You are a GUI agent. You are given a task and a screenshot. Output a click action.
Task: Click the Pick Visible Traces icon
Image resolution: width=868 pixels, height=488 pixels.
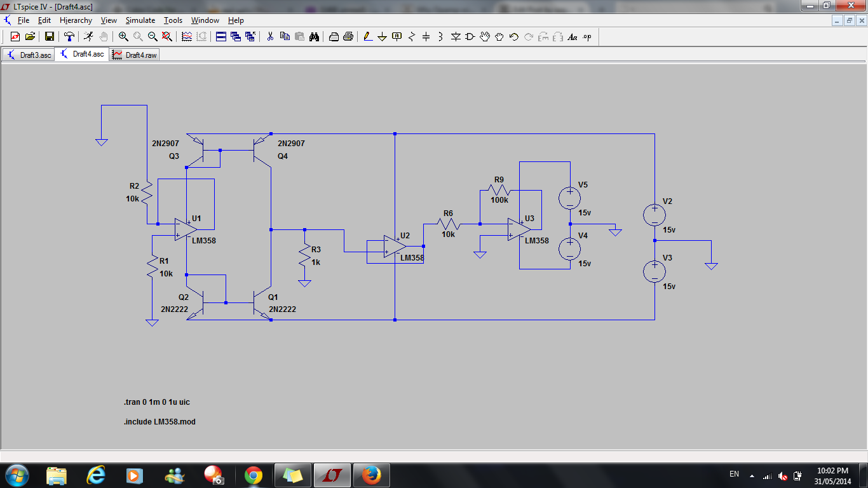coord(187,37)
